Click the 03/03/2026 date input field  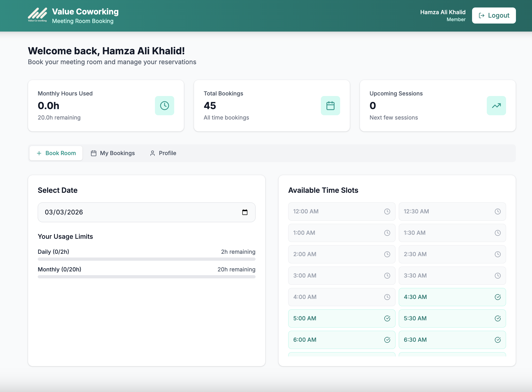coord(134,212)
